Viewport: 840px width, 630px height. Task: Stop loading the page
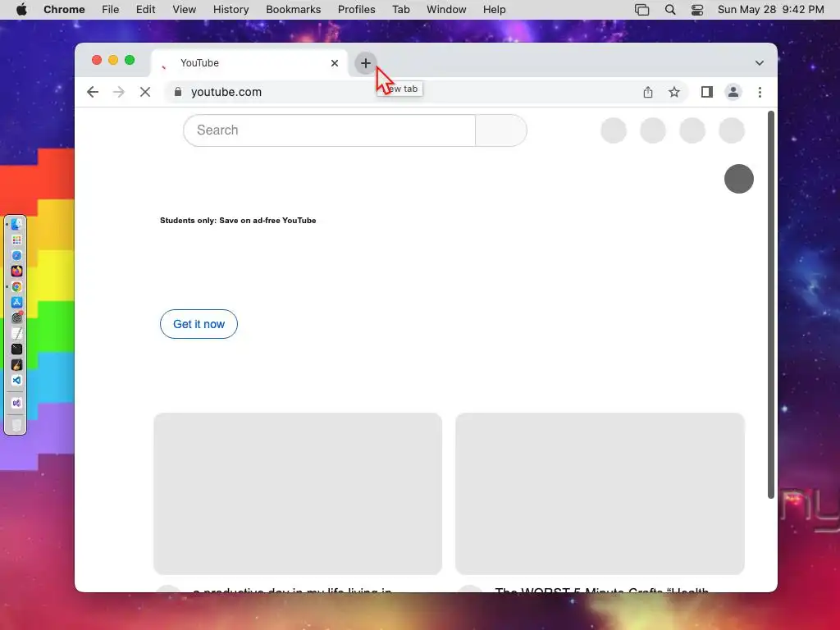tap(145, 92)
